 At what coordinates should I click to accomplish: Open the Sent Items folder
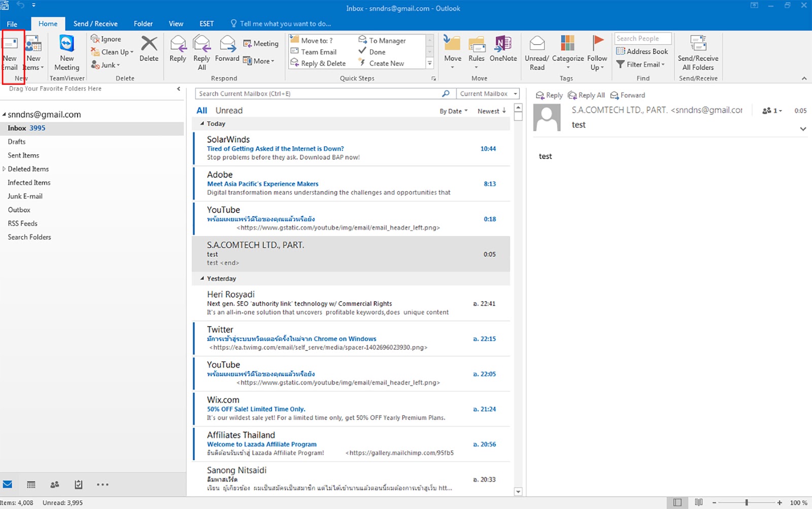pyautogui.click(x=92, y=155)
